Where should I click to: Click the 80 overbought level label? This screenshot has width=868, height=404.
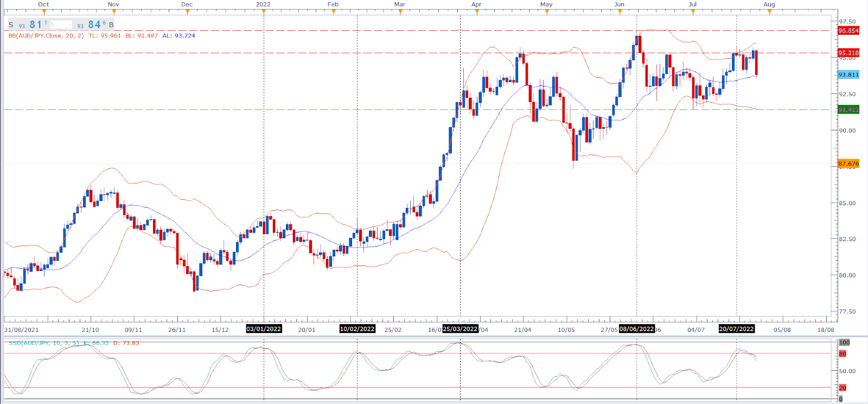pyautogui.click(x=843, y=354)
